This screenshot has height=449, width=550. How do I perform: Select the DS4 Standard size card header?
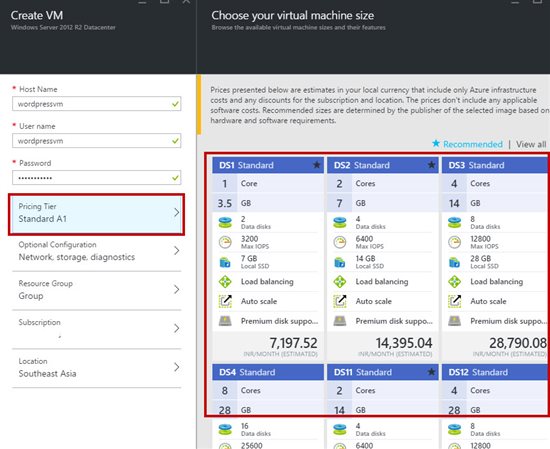pos(268,372)
